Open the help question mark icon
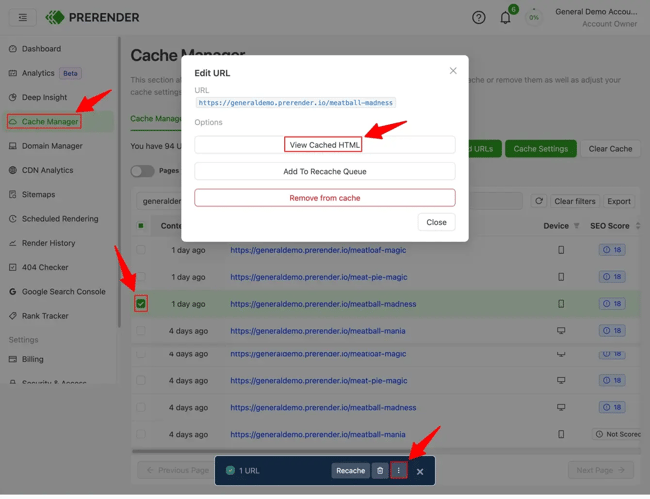Image resolution: width=650 pixels, height=499 pixels. pyautogui.click(x=478, y=17)
